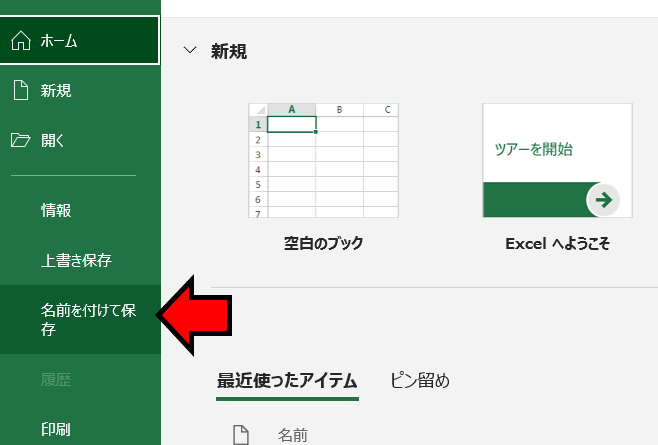
Task: Sort by the 名前 column header
Action: tap(293, 434)
